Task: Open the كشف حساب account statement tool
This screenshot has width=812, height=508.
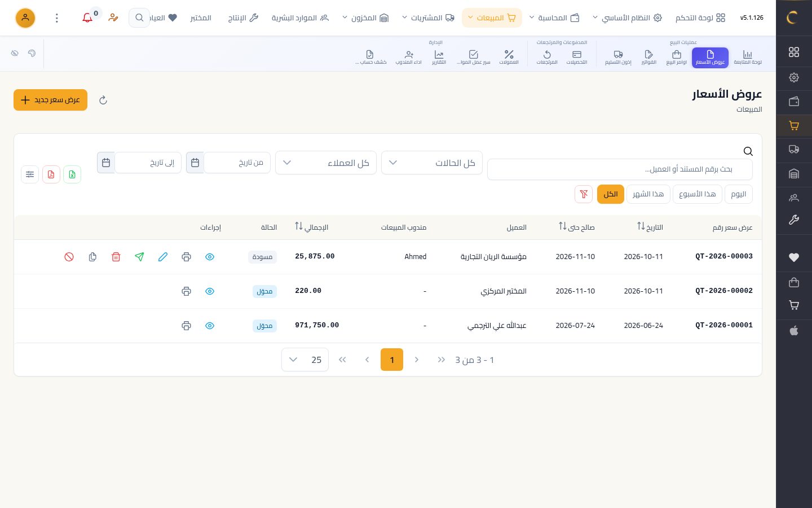Action: [x=370, y=58]
